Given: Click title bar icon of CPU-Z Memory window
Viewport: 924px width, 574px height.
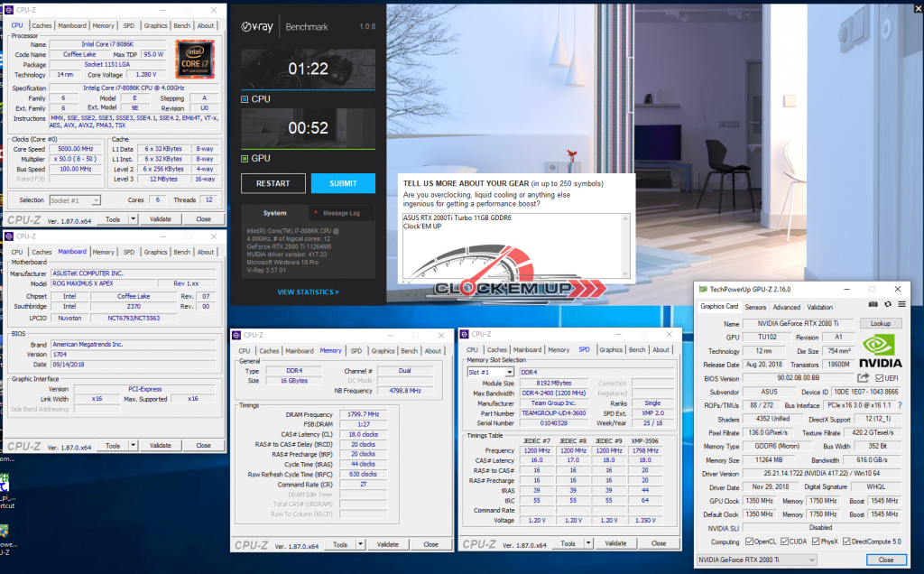Looking at the screenshot, I should (x=236, y=335).
